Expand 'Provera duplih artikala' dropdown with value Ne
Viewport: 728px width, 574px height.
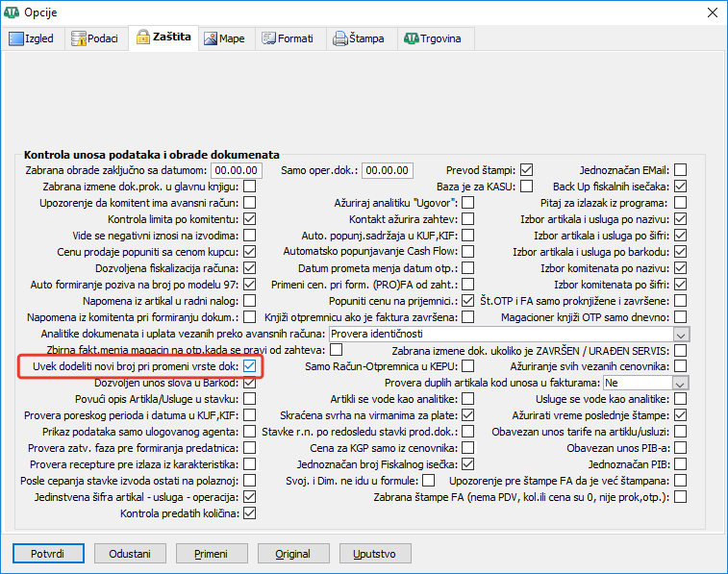click(x=682, y=383)
